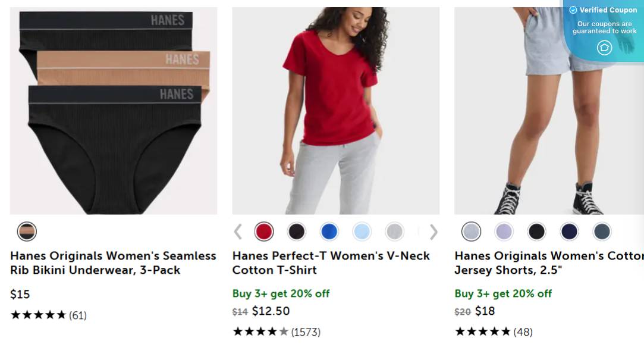This screenshot has height=344, width=644.
Task: Expand more T-shirt colors with the right chevron
Action: pyautogui.click(x=433, y=232)
